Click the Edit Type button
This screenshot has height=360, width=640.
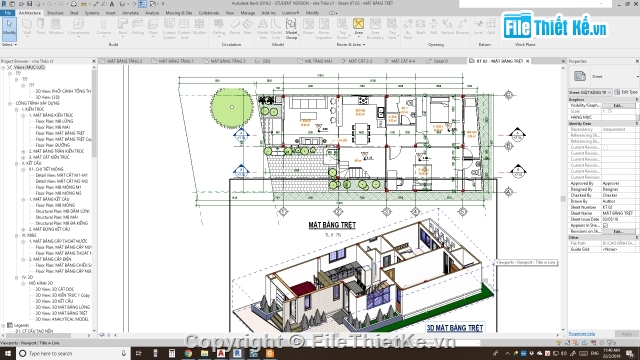pyautogui.click(x=626, y=92)
